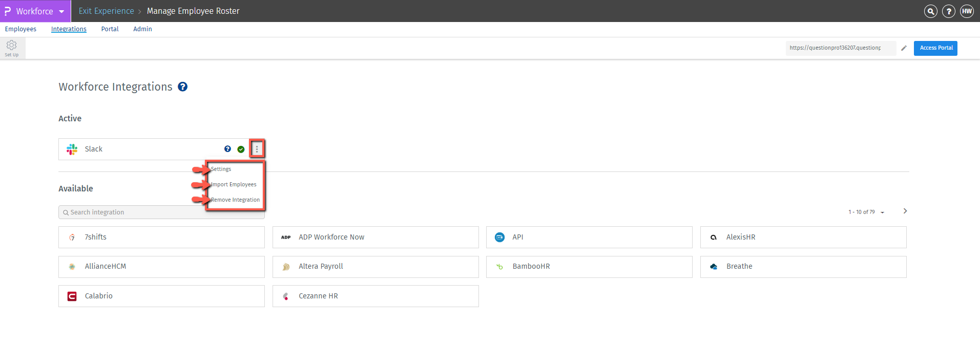980x345 pixels.
Task: Click the ADP logo icon
Action: point(286,237)
